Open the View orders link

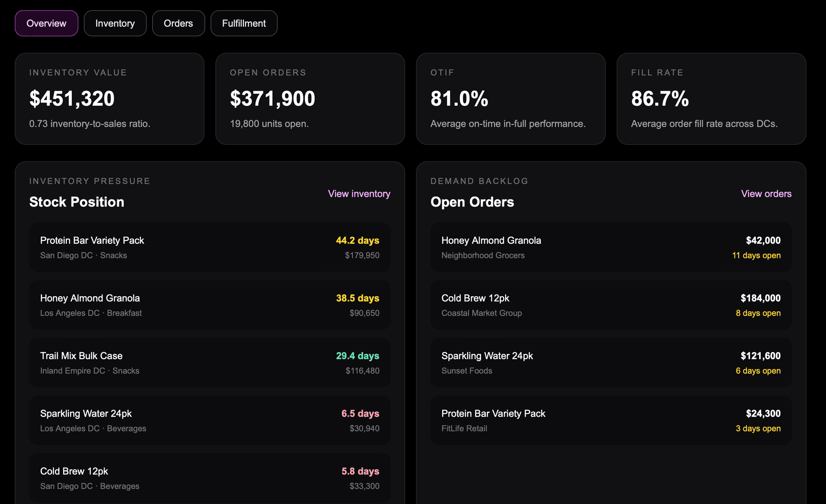tap(766, 194)
